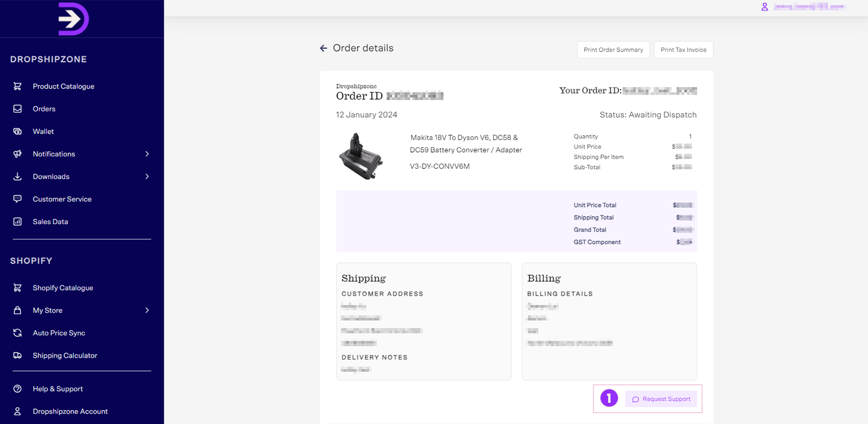This screenshot has height=424, width=868.
Task: Select Customer Service menu item
Action: click(62, 199)
